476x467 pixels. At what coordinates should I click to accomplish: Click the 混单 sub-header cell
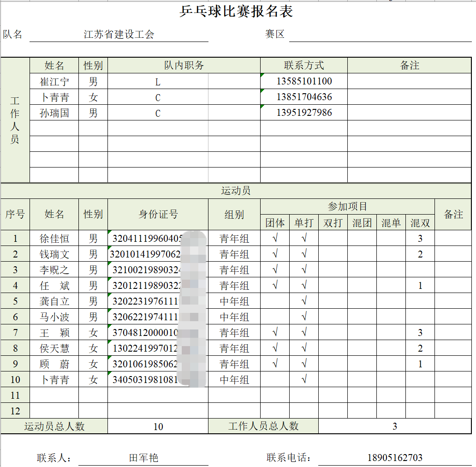391,222
